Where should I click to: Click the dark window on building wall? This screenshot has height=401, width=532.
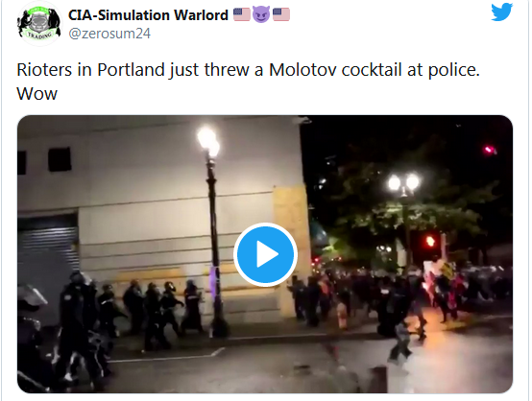click(60, 159)
